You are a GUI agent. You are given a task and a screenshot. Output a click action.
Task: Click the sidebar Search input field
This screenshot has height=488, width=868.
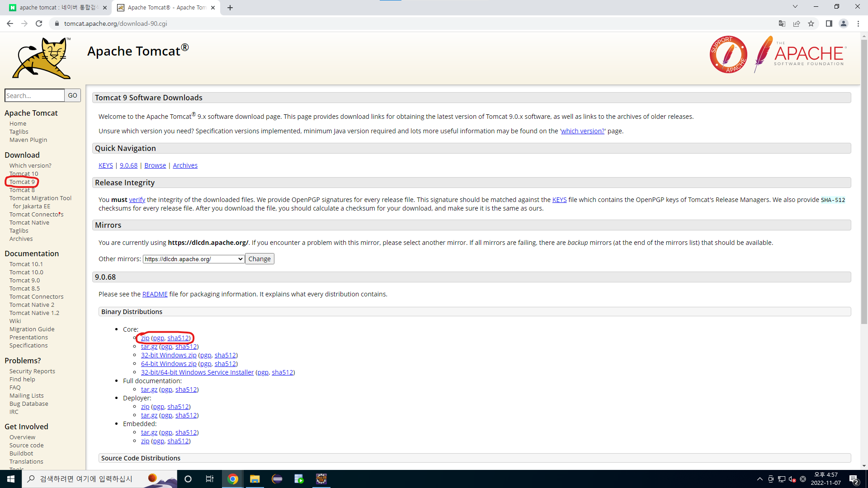34,95
